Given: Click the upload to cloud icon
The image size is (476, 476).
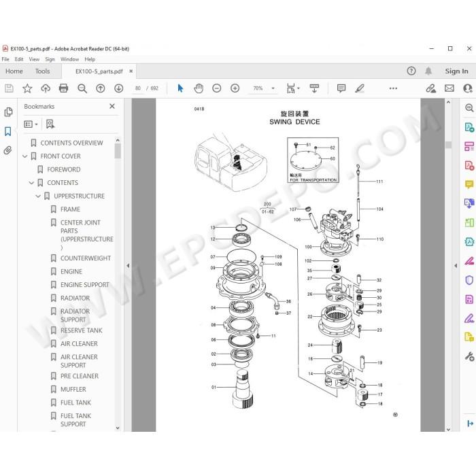Looking at the screenshot, I should click(x=46, y=88).
